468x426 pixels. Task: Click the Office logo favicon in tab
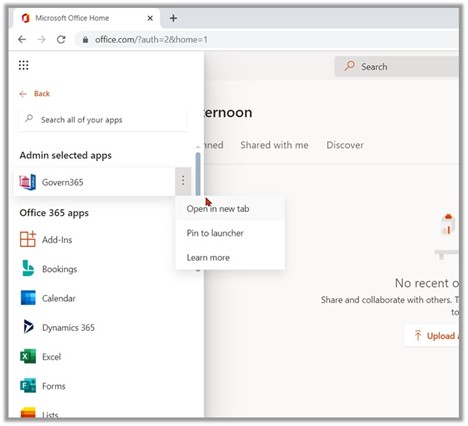coord(25,18)
